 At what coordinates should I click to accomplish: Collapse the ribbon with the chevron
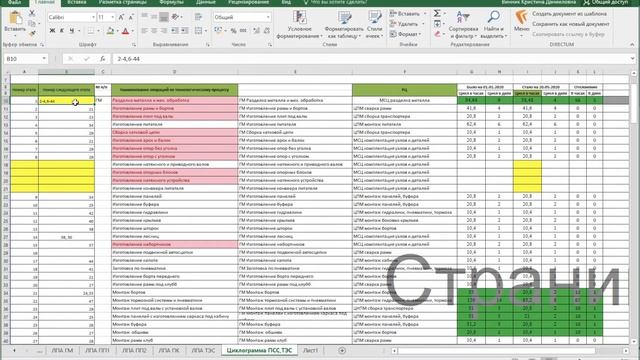pos(632,44)
